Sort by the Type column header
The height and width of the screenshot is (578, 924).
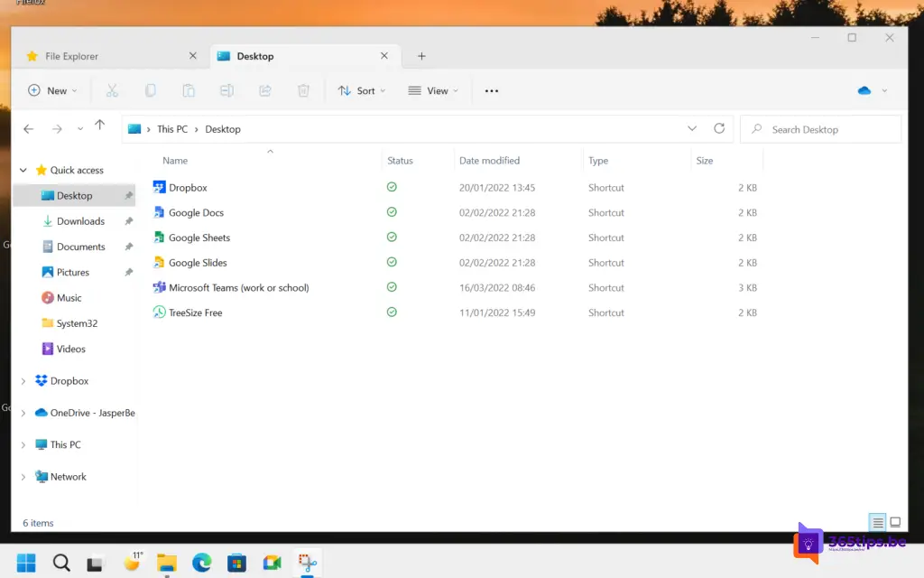[x=598, y=161]
